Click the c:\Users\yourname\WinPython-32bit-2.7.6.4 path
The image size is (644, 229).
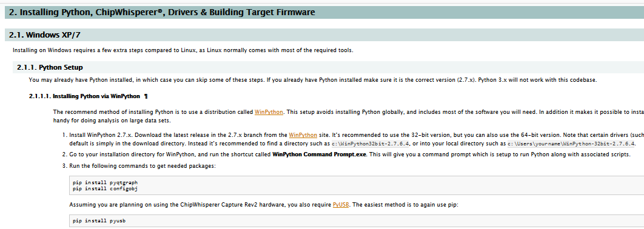coord(571,144)
